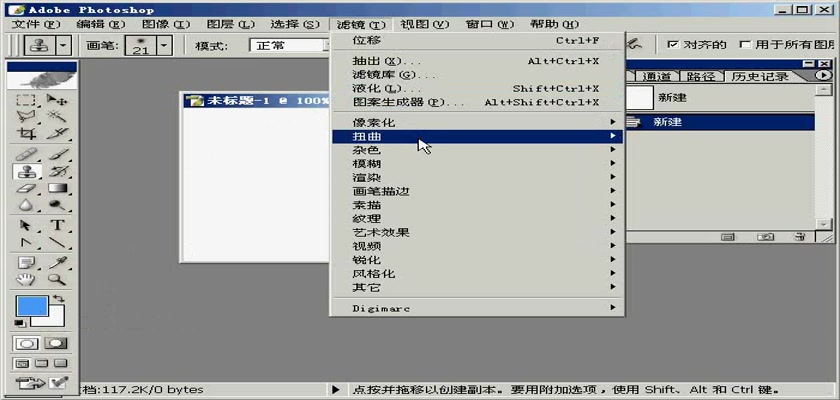Open the status bar info arrow
Image resolution: width=840 pixels, height=400 pixels.
tap(336, 390)
